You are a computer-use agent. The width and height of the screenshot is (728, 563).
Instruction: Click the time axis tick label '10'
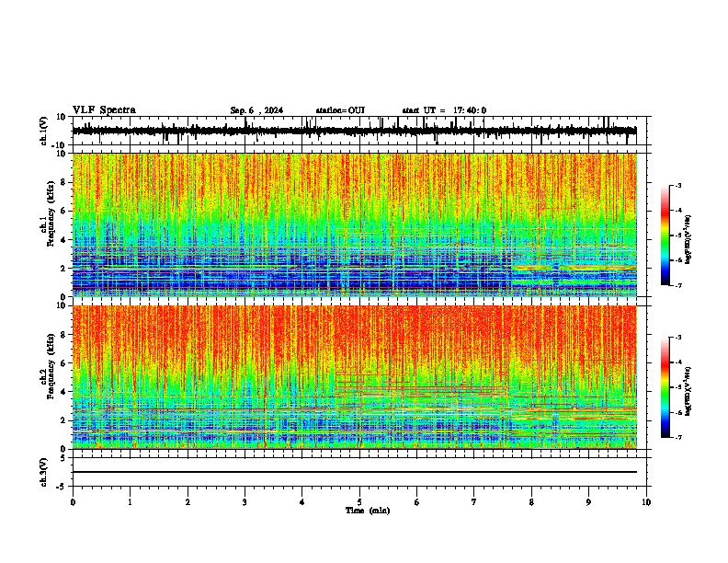[x=646, y=502]
